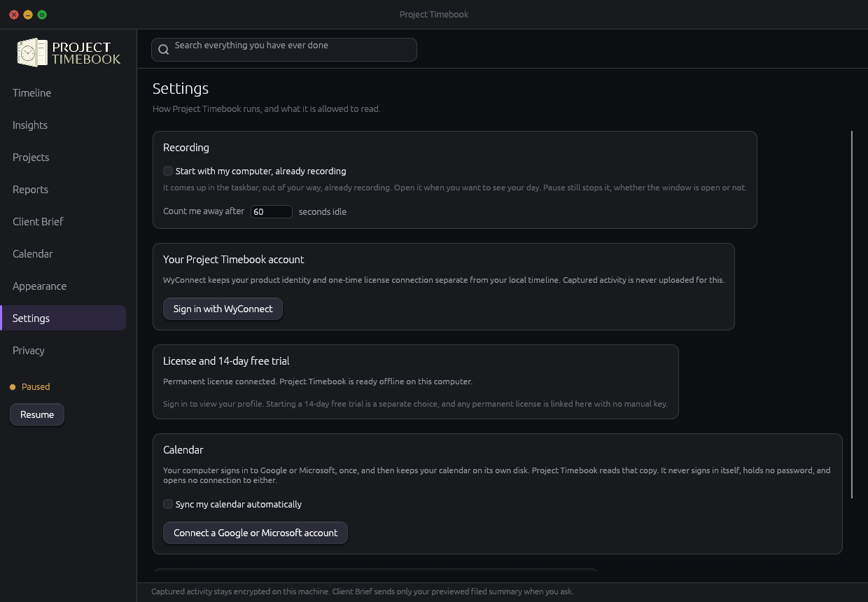Sign in with WyConnect
868x602 pixels.
(223, 309)
